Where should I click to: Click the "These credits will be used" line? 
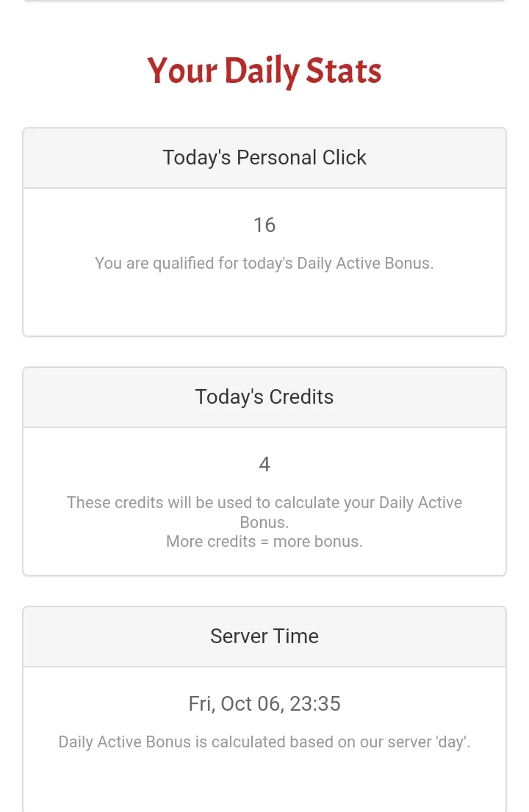[x=264, y=503]
